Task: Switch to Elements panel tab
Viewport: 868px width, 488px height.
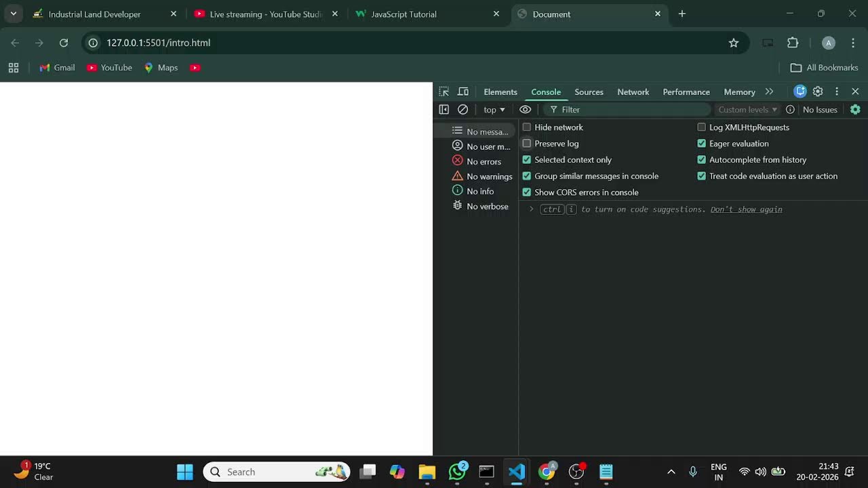Action: [500, 91]
